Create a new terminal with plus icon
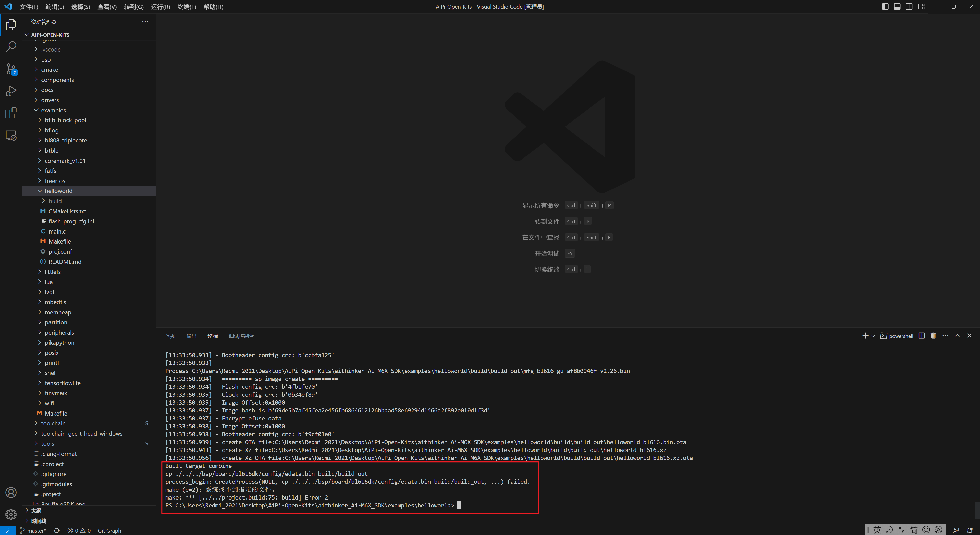 click(x=865, y=336)
